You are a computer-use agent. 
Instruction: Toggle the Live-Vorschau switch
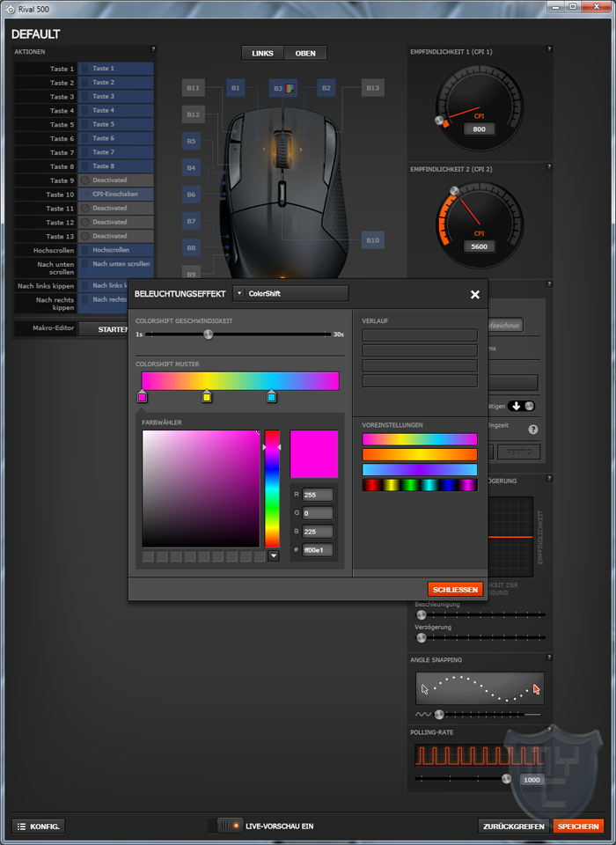pyautogui.click(x=230, y=826)
